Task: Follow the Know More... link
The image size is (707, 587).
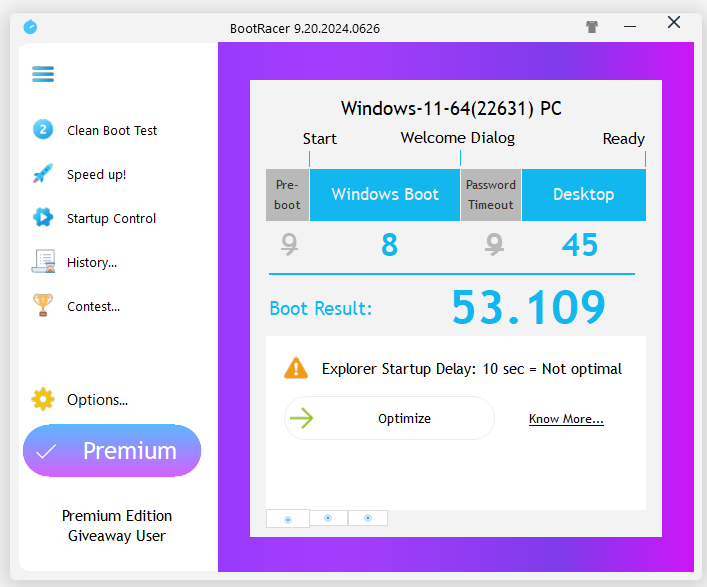Action: 566,419
